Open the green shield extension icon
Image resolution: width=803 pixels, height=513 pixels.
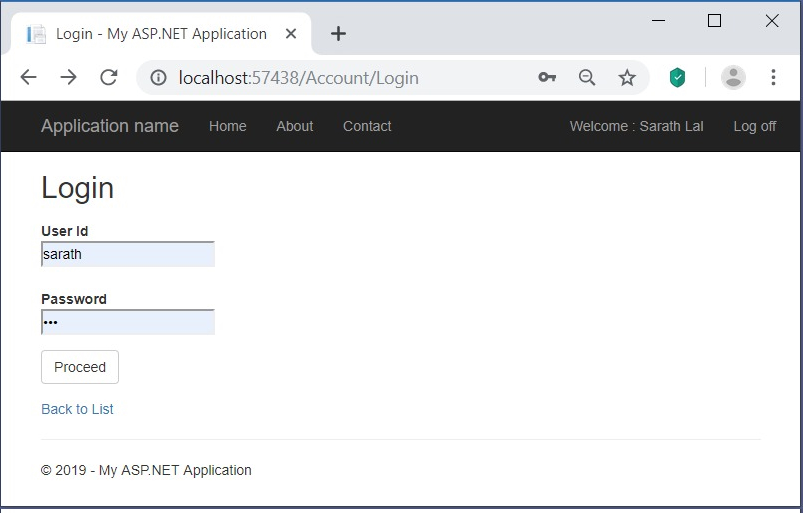coord(678,78)
